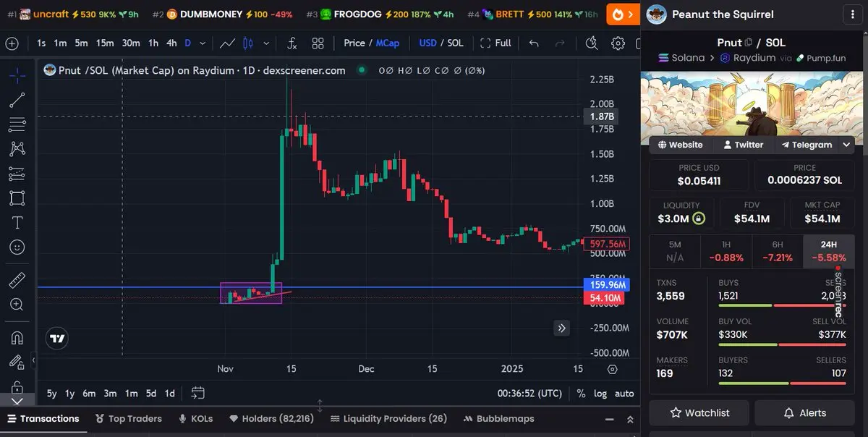Select the rectangle shapes tool
The width and height of the screenshot is (868, 437).
click(x=17, y=198)
